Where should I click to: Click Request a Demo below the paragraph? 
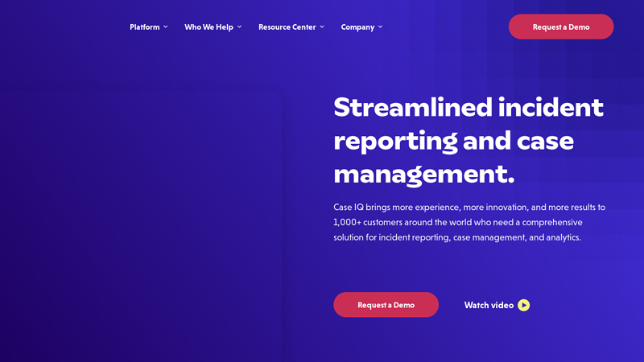click(x=386, y=305)
